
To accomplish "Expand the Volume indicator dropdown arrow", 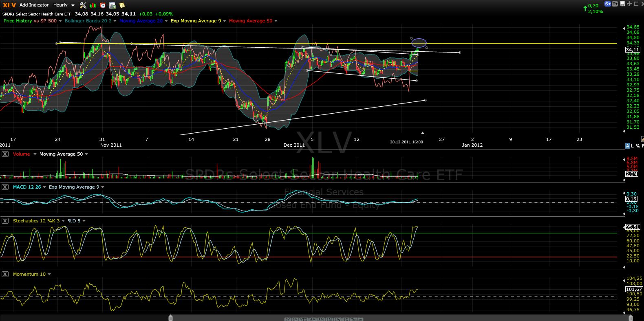I will (x=35, y=154).
